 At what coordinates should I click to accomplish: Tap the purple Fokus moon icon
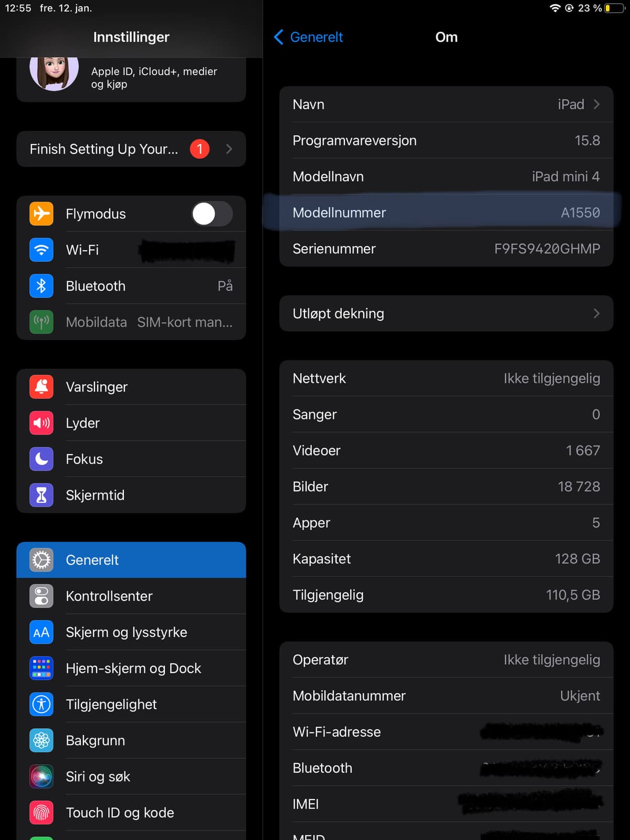pos(41,459)
